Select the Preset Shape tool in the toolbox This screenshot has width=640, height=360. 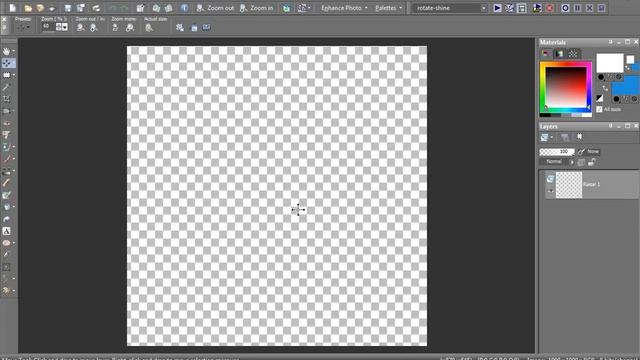7,243
